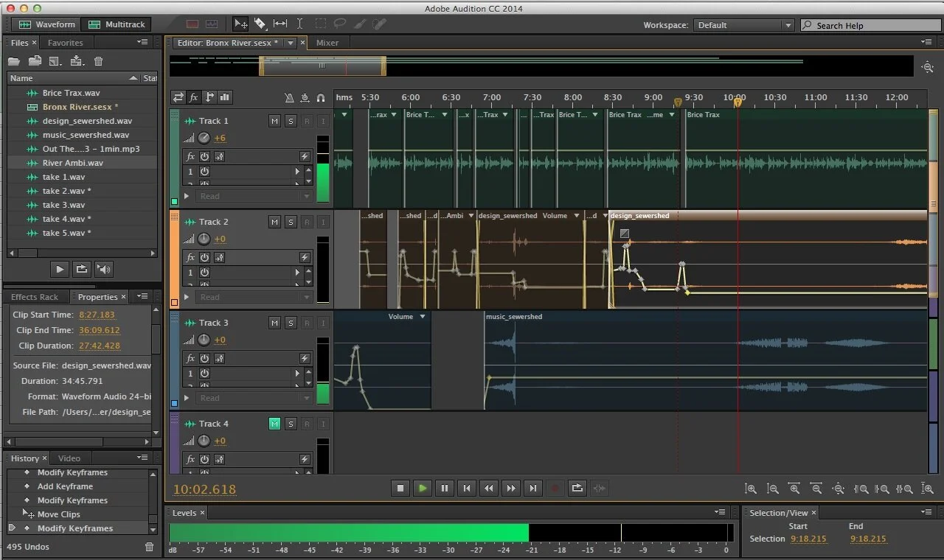Toggle loop playback button
Image resolution: width=944 pixels, height=560 pixels.
(x=577, y=488)
